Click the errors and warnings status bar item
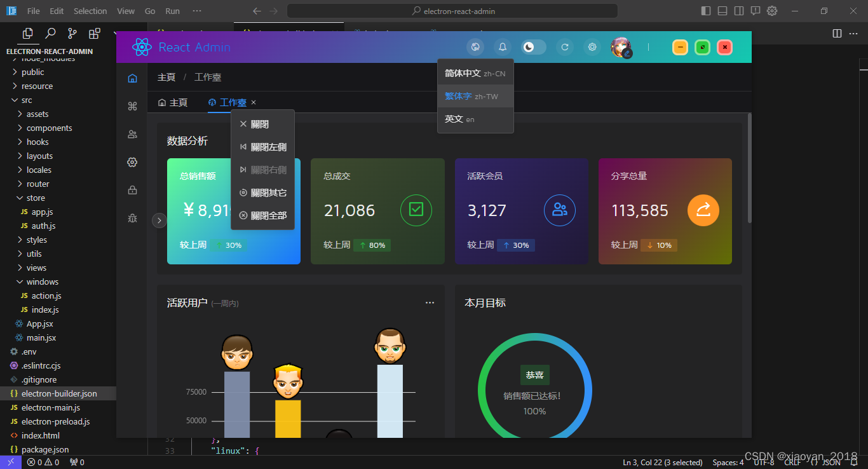This screenshot has width=868, height=469. pyautogui.click(x=43, y=462)
